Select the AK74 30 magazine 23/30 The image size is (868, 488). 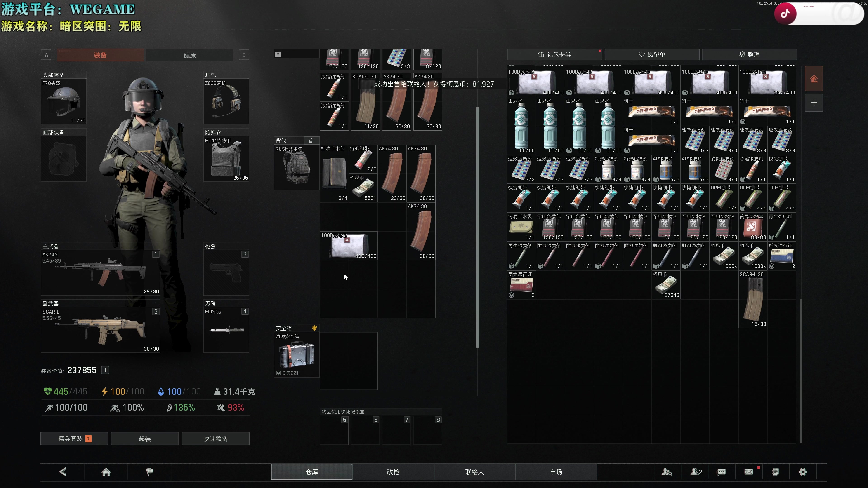coord(392,174)
